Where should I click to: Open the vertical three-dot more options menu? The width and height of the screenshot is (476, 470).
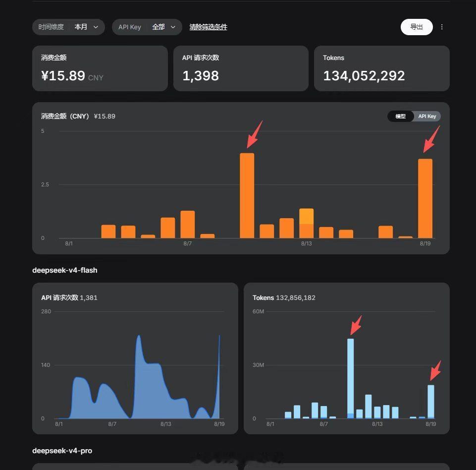[442, 27]
